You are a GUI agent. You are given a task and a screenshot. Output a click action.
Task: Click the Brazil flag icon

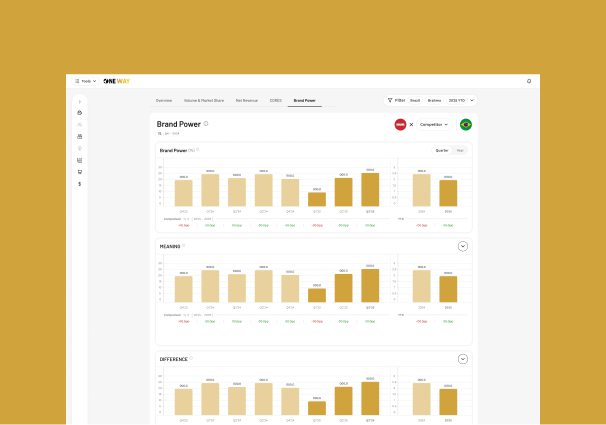click(x=466, y=124)
